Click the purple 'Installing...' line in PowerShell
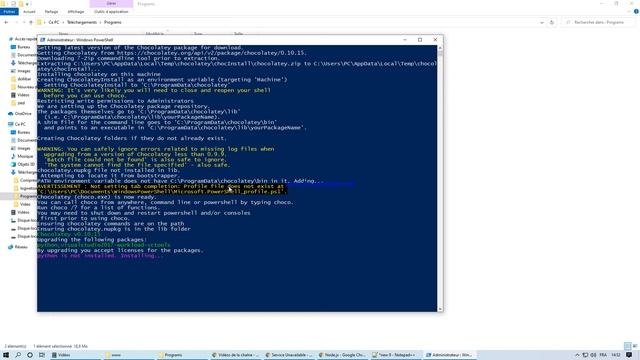 [100, 256]
